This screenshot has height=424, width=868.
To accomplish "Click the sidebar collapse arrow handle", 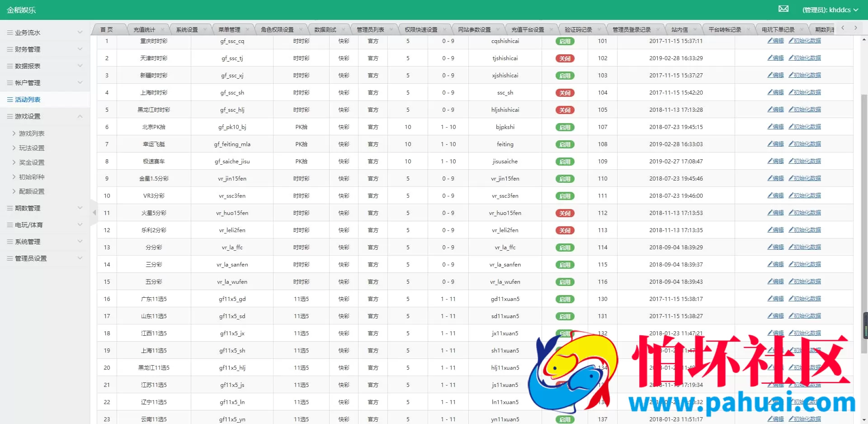I will click(x=94, y=212).
